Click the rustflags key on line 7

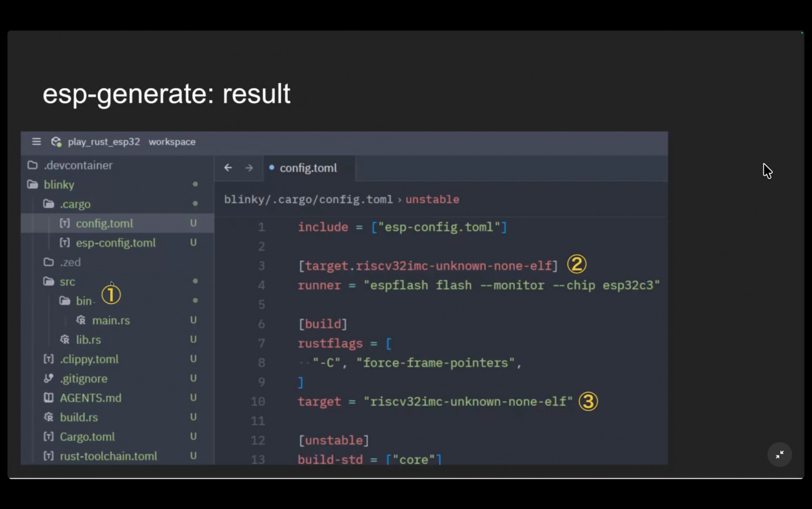[330, 344]
